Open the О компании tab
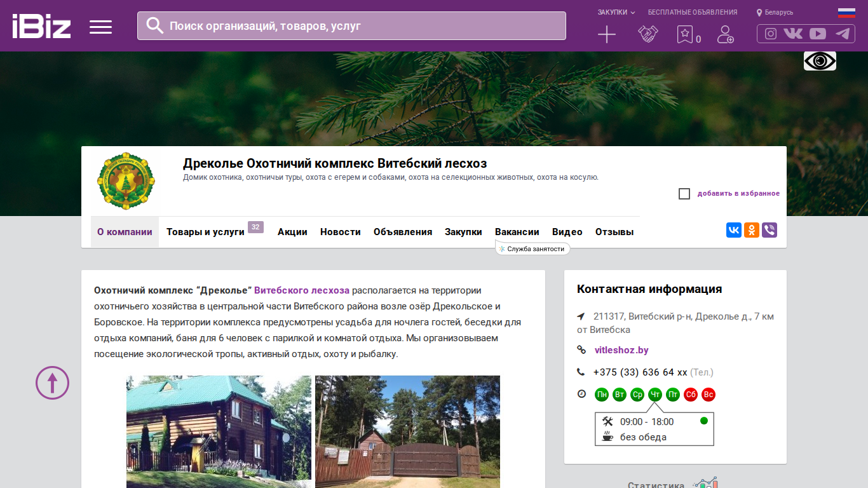This screenshot has width=868, height=488. pyautogui.click(x=125, y=232)
